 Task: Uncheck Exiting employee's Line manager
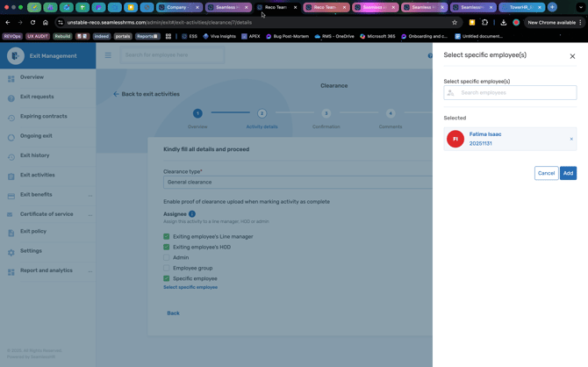[x=167, y=236]
